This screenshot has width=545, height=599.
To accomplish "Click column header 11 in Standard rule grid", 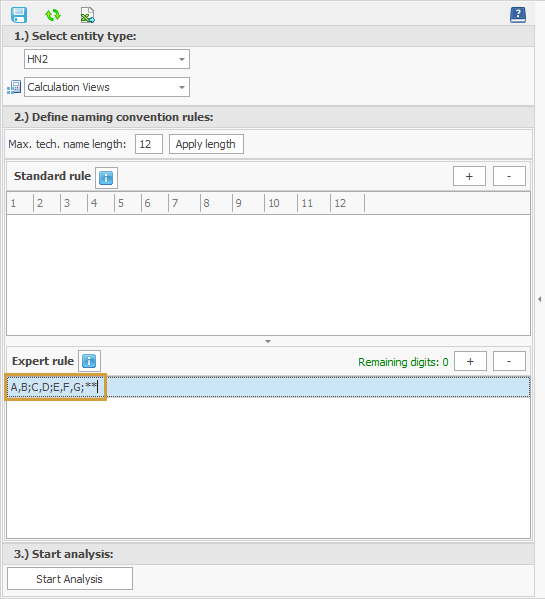I will 314,203.
